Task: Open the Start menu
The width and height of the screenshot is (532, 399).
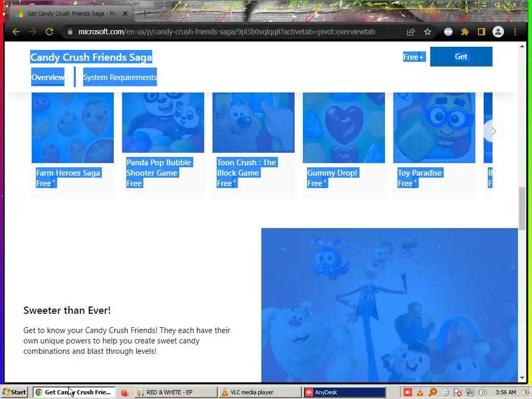Action: point(15,392)
